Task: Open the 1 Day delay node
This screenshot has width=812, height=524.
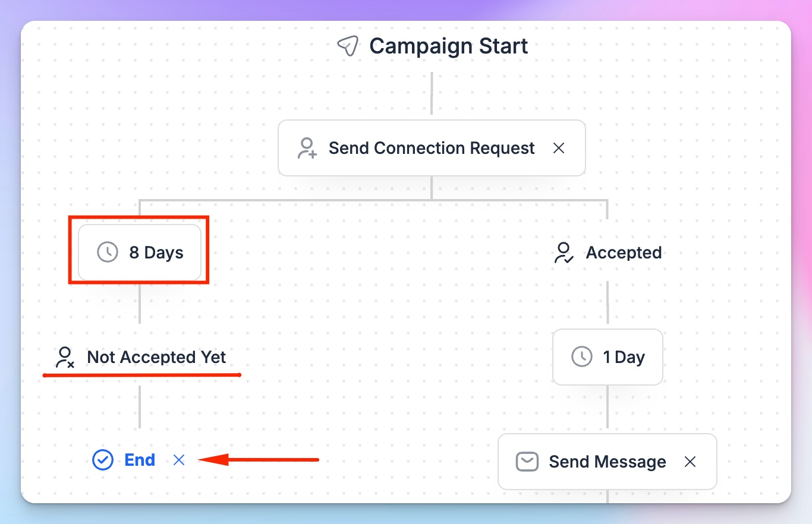Action: tap(608, 357)
